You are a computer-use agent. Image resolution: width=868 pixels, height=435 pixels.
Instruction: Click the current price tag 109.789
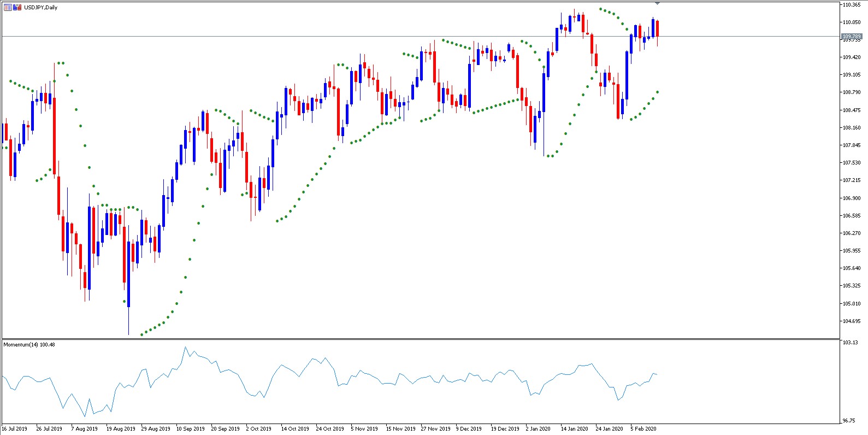(x=851, y=37)
